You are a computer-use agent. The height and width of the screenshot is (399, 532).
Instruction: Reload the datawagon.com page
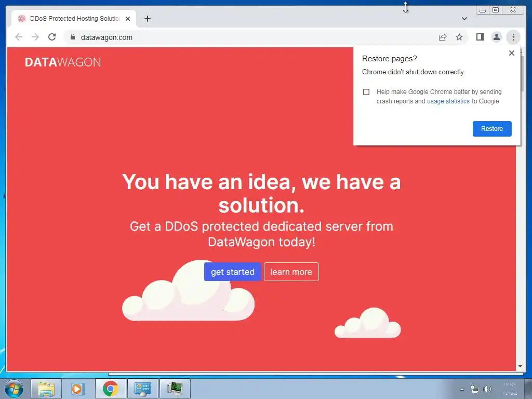tap(52, 37)
